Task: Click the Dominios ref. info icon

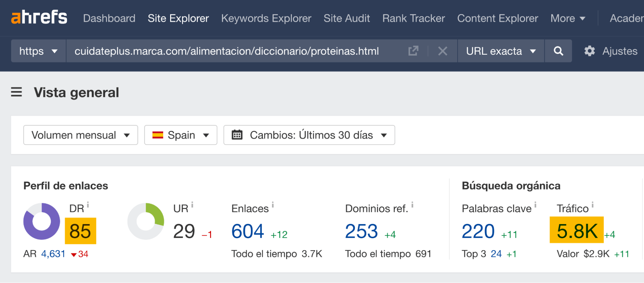Action: 412,204
